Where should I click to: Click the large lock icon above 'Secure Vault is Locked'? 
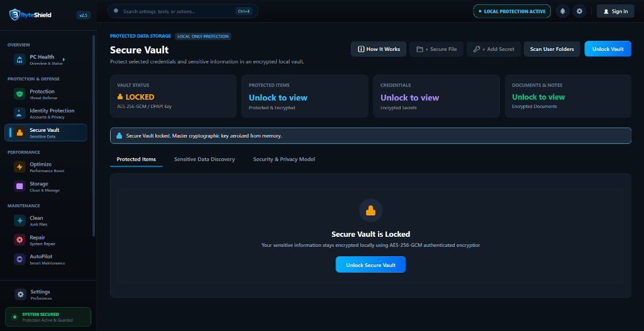tap(370, 210)
